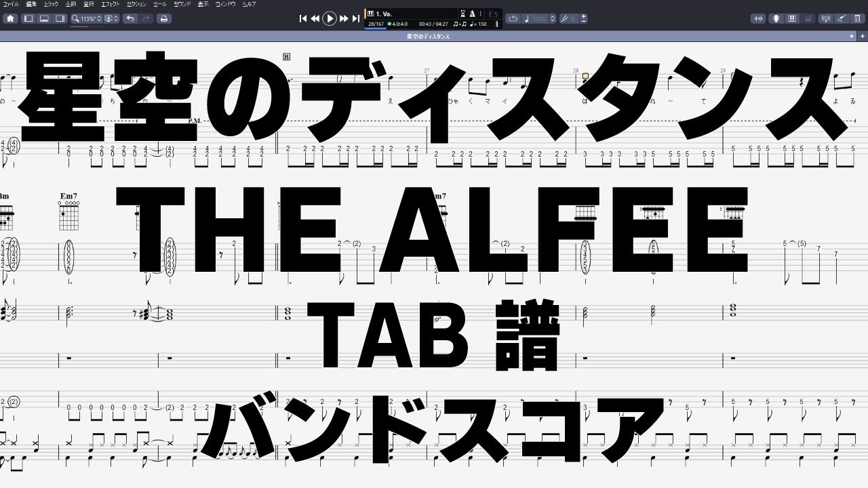Click the metronome icon near track display

472,13
